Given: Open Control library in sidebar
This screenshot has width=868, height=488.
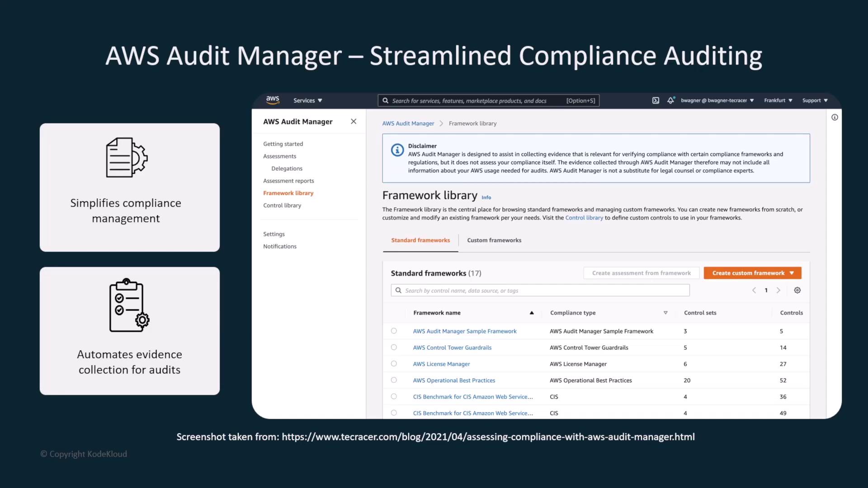Looking at the screenshot, I should (282, 205).
